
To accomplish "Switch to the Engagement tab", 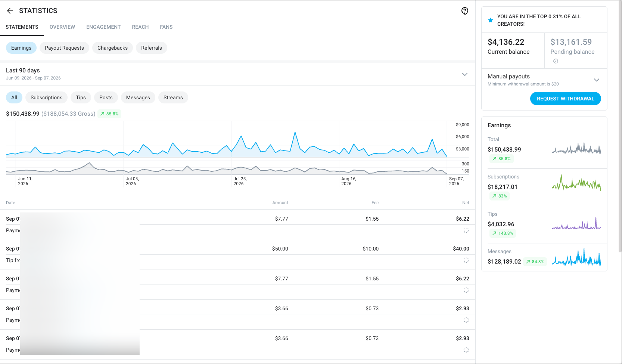I will click(x=103, y=27).
